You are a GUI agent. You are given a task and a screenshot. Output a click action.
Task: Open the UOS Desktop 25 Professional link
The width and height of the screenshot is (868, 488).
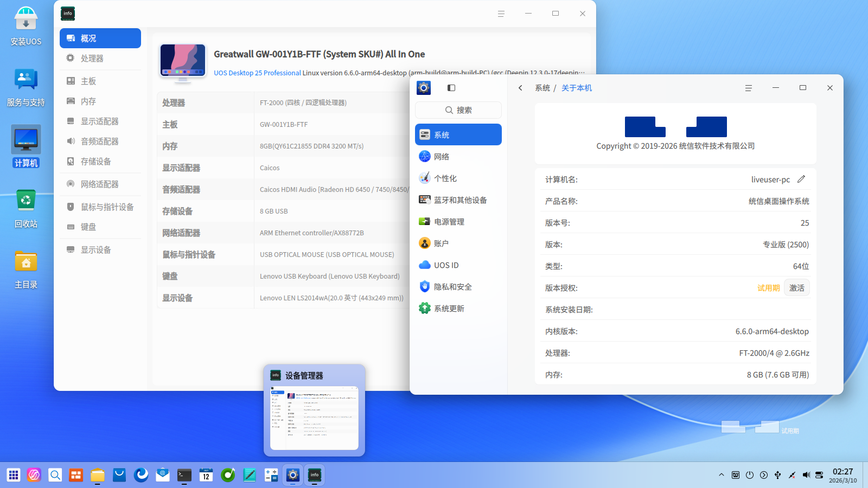click(257, 73)
